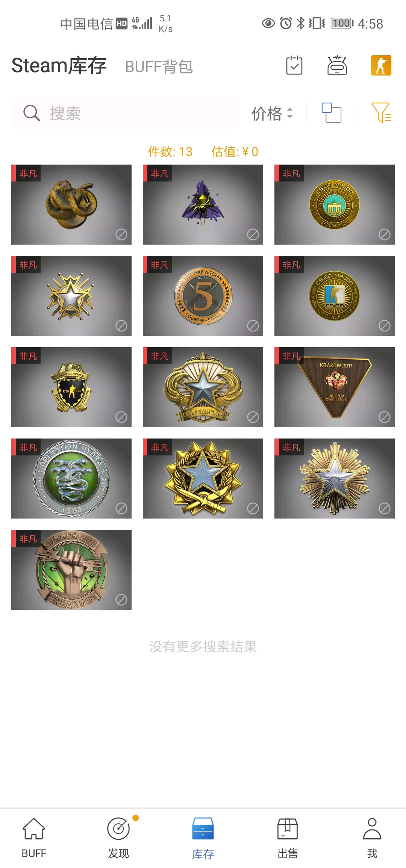Expand the 价格 sort dropdown
This screenshot has width=406, height=868.
[x=272, y=113]
